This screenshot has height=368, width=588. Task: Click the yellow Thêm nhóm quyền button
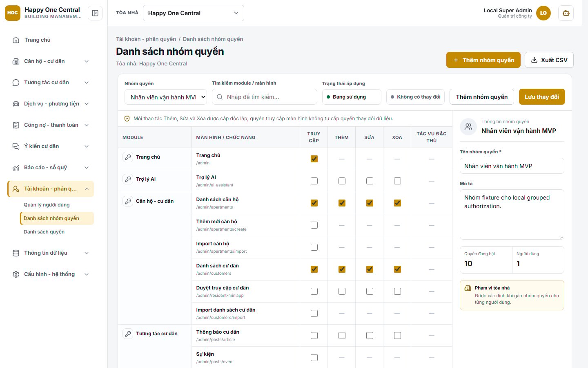483,60
